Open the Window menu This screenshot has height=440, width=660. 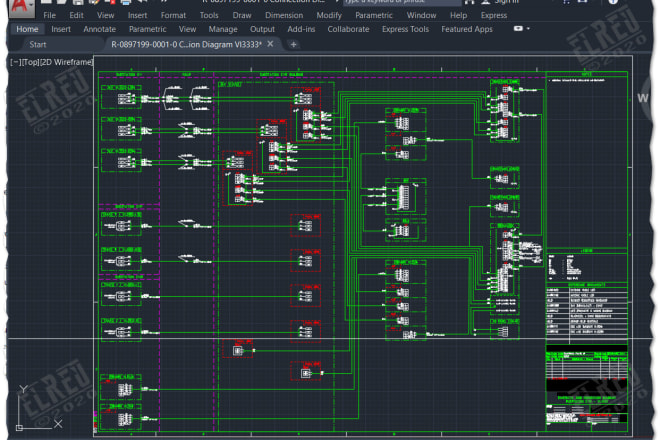pyautogui.click(x=421, y=16)
